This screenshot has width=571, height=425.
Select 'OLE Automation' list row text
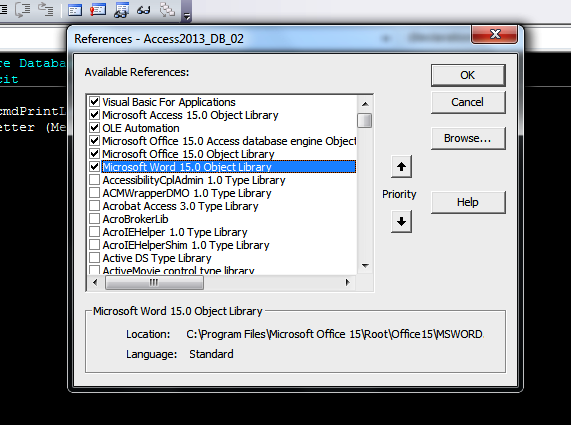pyautogui.click(x=141, y=128)
